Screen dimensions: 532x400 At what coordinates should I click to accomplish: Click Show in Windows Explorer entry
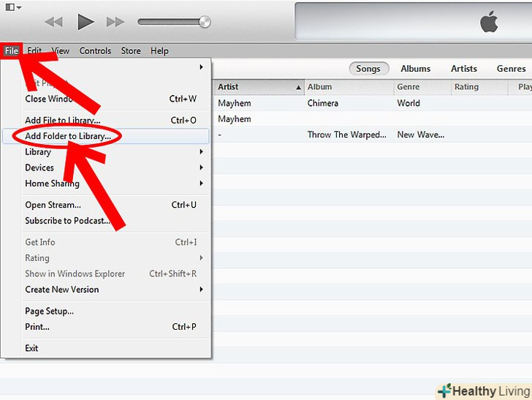pos(105,273)
